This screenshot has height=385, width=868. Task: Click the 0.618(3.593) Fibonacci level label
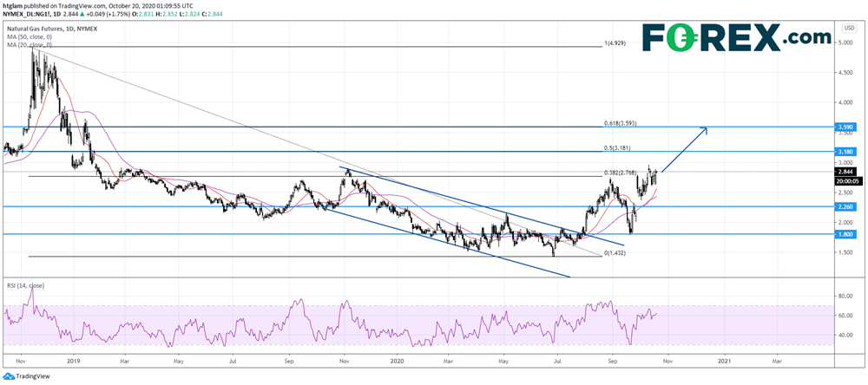[x=624, y=122]
